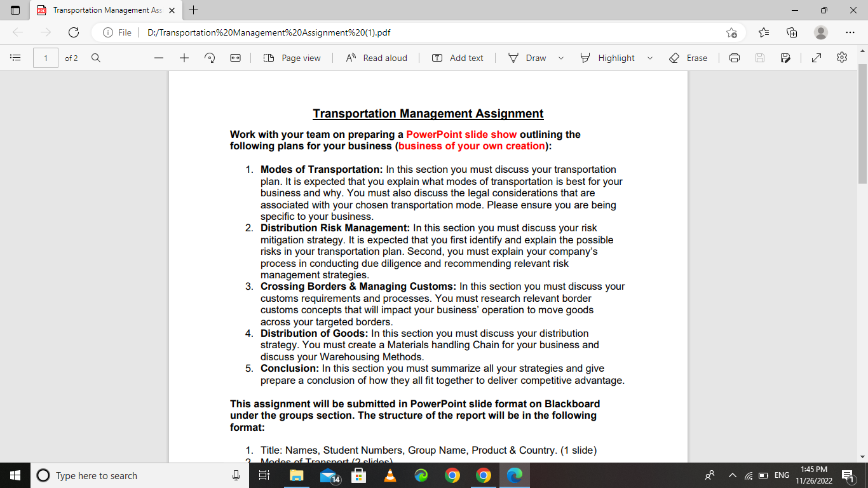
Task: Open the PDF table of contents panel
Action: [x=15, y=58]
